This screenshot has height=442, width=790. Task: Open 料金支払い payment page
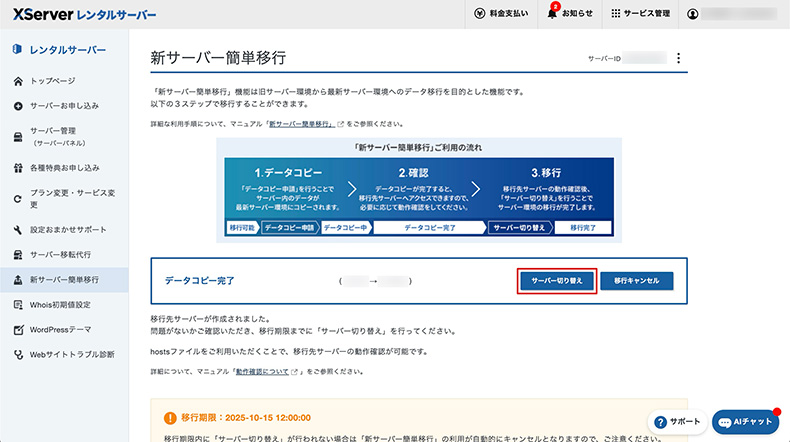point(503,14)
